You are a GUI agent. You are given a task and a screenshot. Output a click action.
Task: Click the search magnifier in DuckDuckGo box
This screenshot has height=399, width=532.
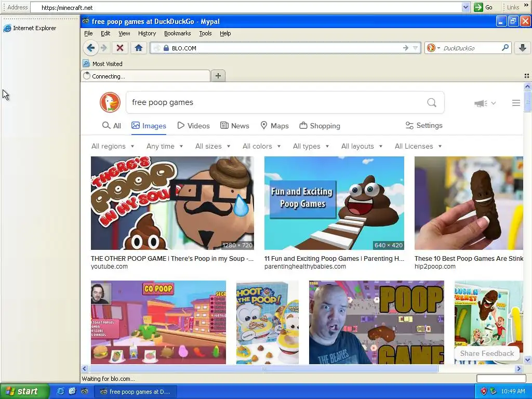tap(432, 102)
